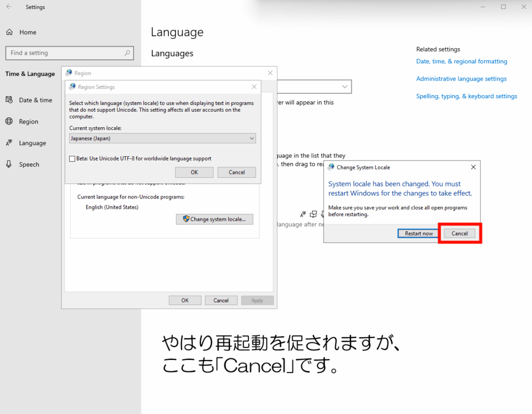Image resolution: width=532 pixels, height=414 pixels.
Task: Click the Date & time calendar icon
Action: 9,100
